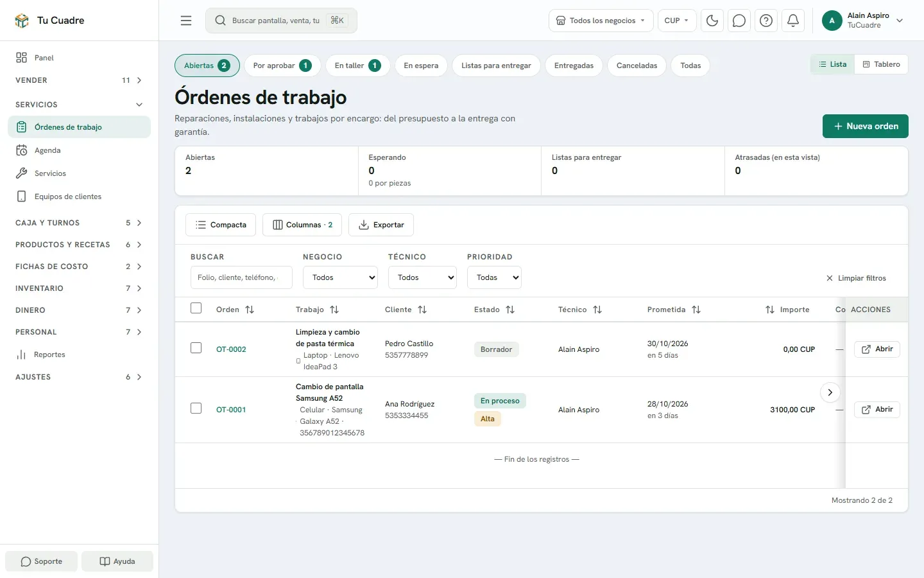
Task: Sort by Orden column arrows
Action: (250, 310)
